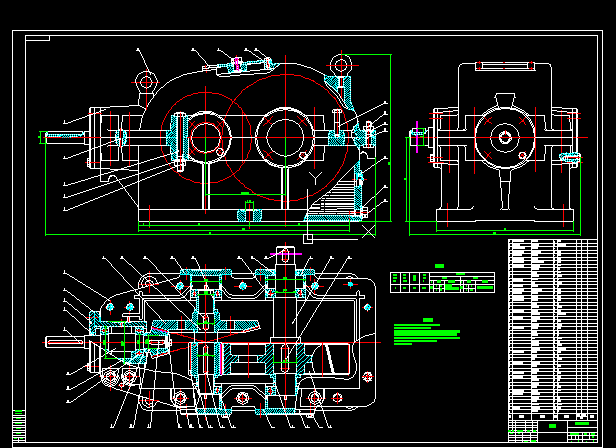Screen dimensions: 616x448
Task: Select the parts list table on the right
Action: tap(553, 329)
